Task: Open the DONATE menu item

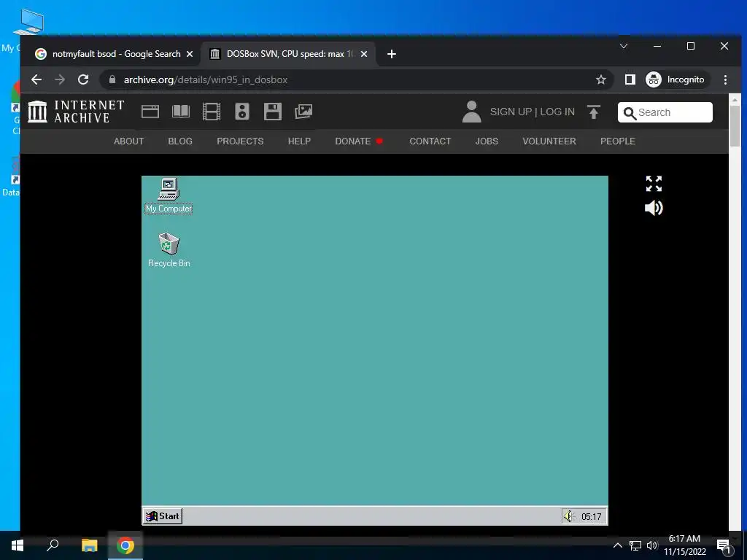Action: tap(353, 141)
